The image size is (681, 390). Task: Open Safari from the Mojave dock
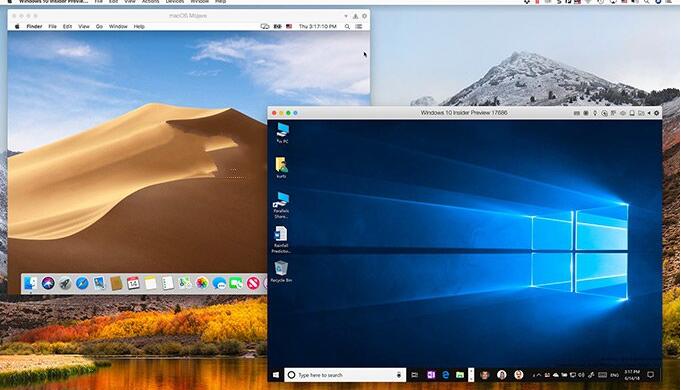[82, 284]
